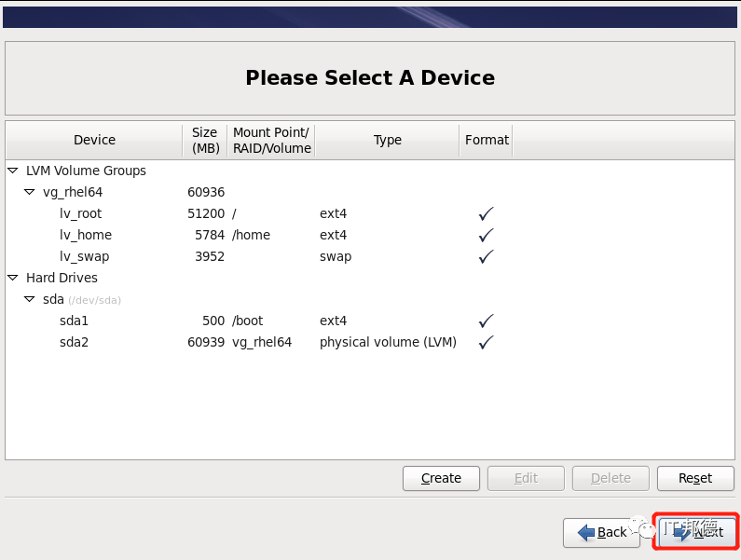The height and width of the screenshot is (560, 741).
Task: Select the sda2 physical volume row
Action: click(x=369, y=342)
